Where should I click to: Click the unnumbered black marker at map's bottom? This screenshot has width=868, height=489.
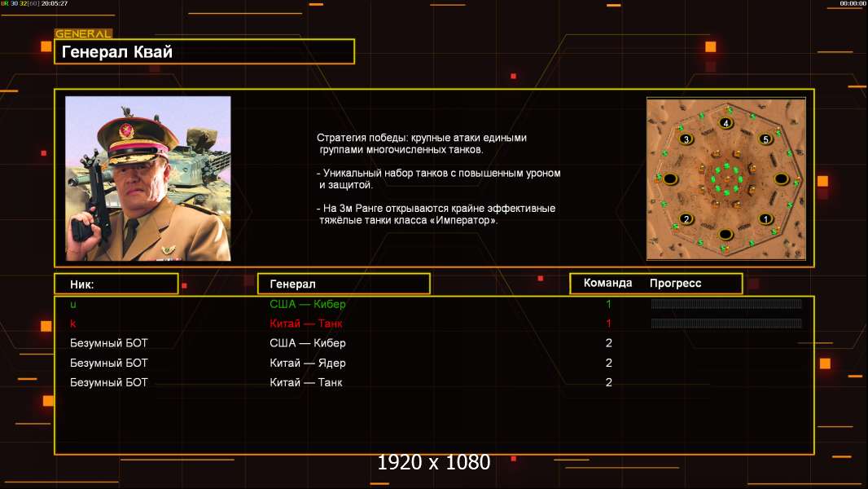726,234
